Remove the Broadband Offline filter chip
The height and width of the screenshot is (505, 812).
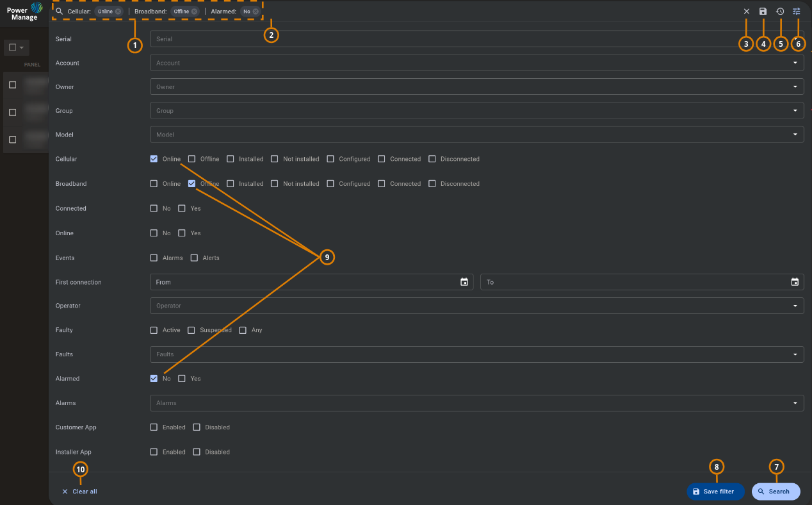click(x=195, y=11)
